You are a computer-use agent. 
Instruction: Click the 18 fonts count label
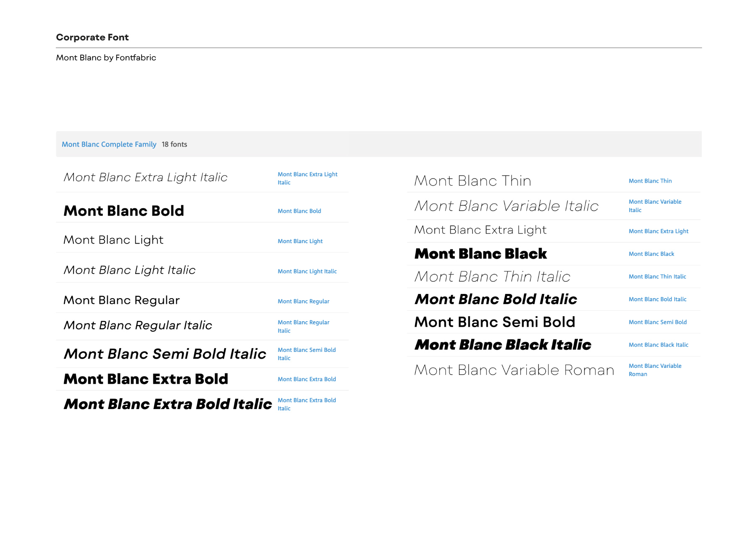(x=174, y=144)
